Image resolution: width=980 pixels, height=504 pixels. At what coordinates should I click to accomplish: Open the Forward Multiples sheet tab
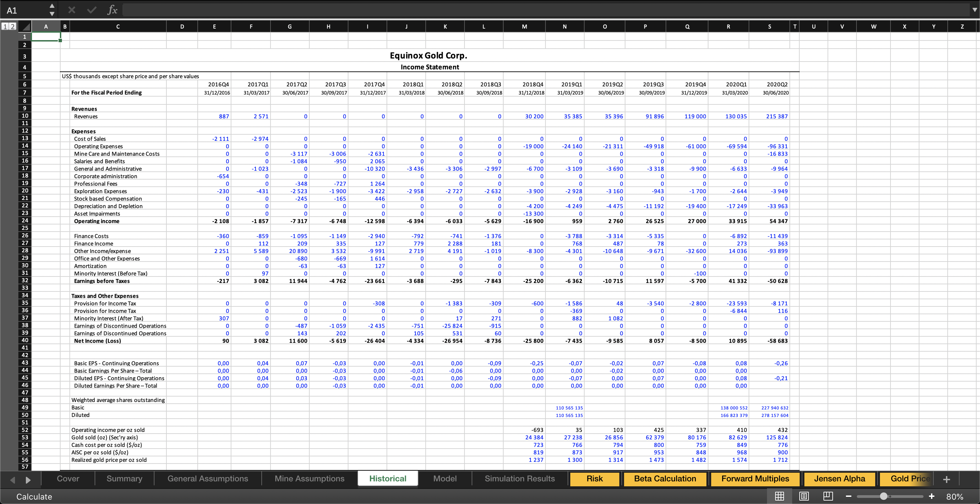755,478
